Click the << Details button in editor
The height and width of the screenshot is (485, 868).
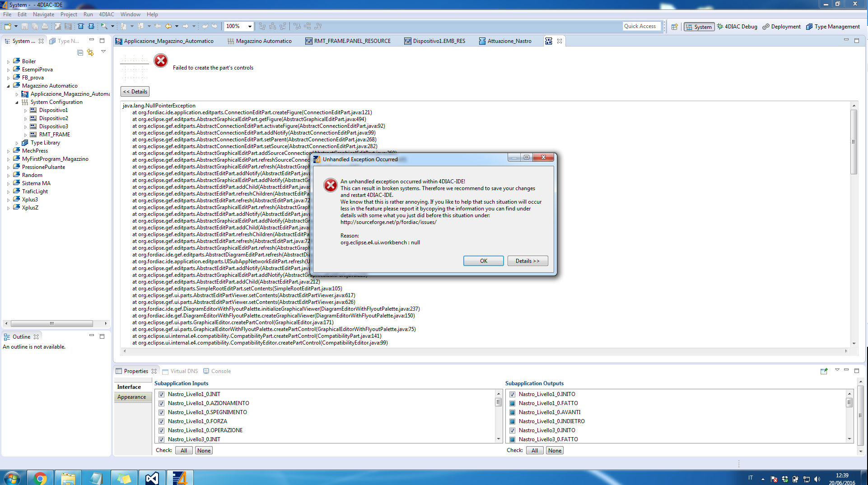[135, 92]
